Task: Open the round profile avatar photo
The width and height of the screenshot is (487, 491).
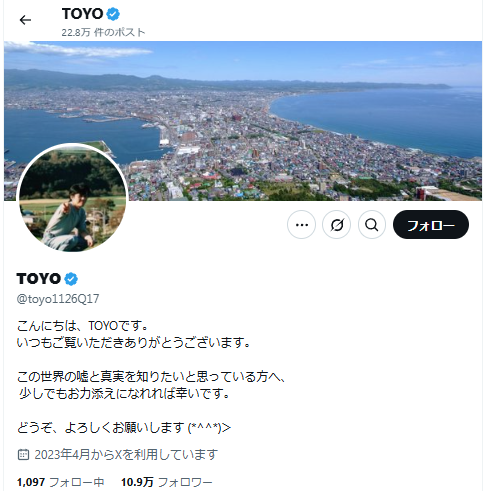Action: tap(72, 198)
